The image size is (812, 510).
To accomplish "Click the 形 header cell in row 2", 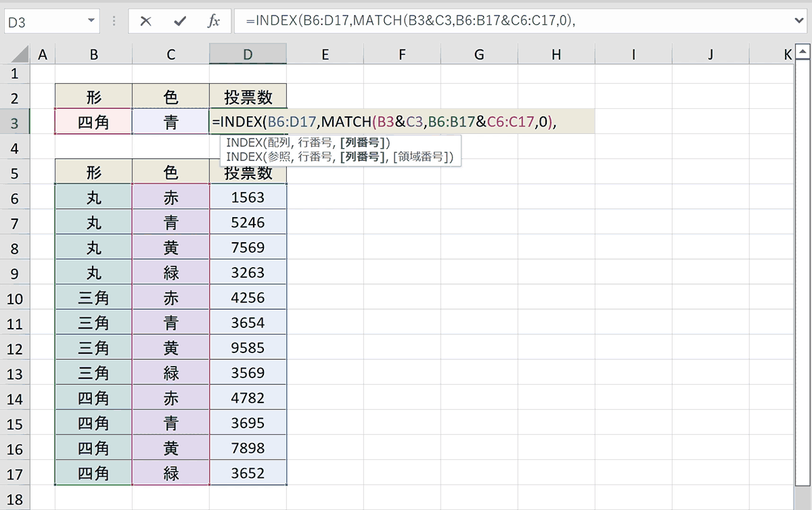I will [x=93, y=97].
